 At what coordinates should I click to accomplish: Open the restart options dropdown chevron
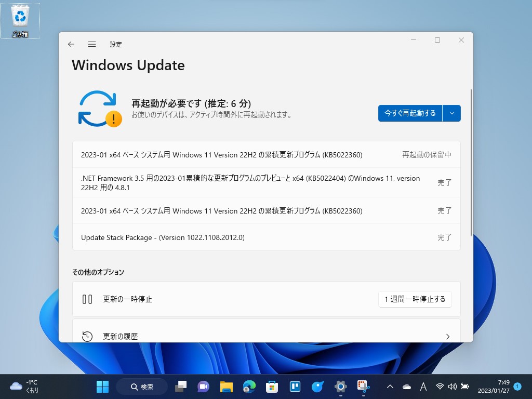point(451,113)
